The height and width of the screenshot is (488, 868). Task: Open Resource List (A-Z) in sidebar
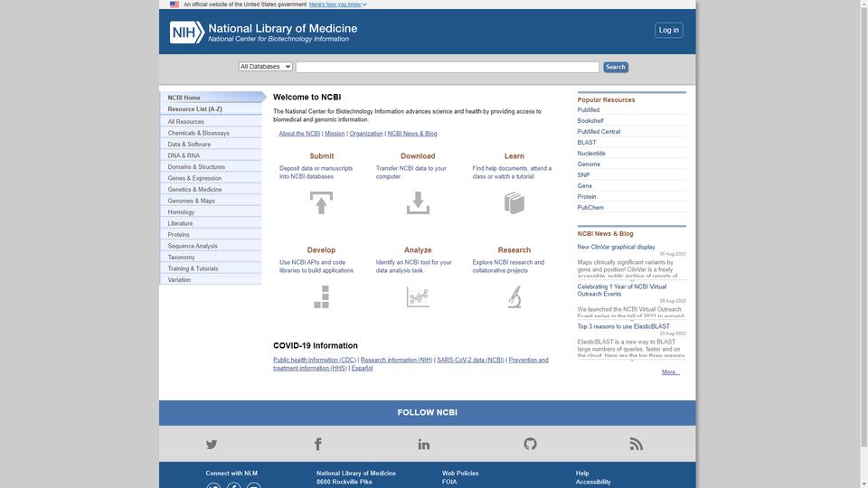coord(211,109)
